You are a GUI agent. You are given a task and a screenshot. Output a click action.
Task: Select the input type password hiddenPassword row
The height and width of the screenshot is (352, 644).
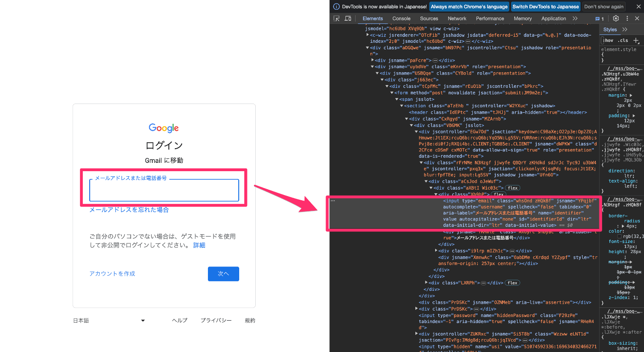click(508, 321)
